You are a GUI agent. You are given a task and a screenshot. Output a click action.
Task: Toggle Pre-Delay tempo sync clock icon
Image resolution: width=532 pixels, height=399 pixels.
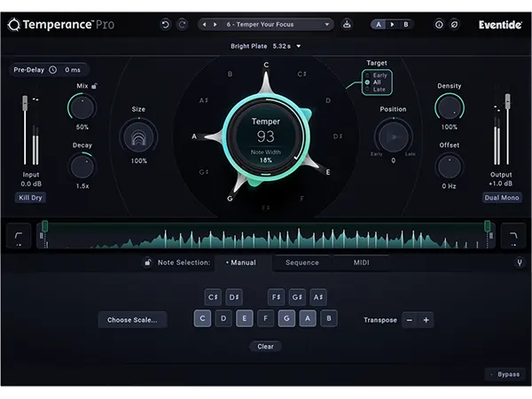point(53,70)
